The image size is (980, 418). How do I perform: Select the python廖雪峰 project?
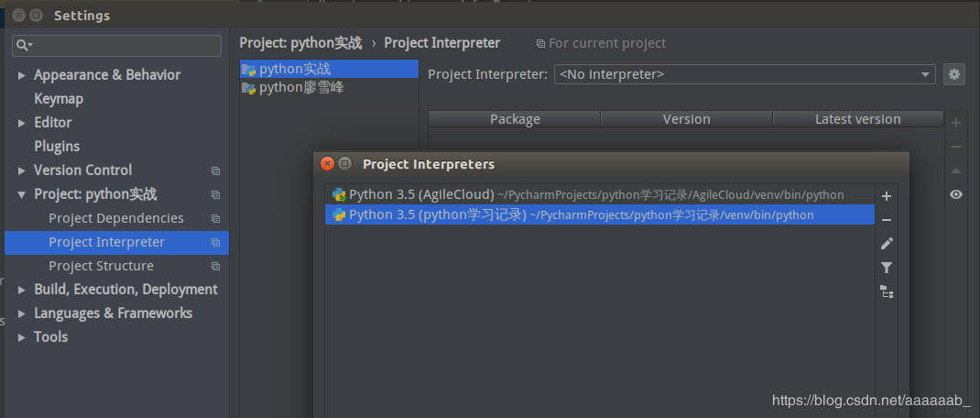[301, 88]
